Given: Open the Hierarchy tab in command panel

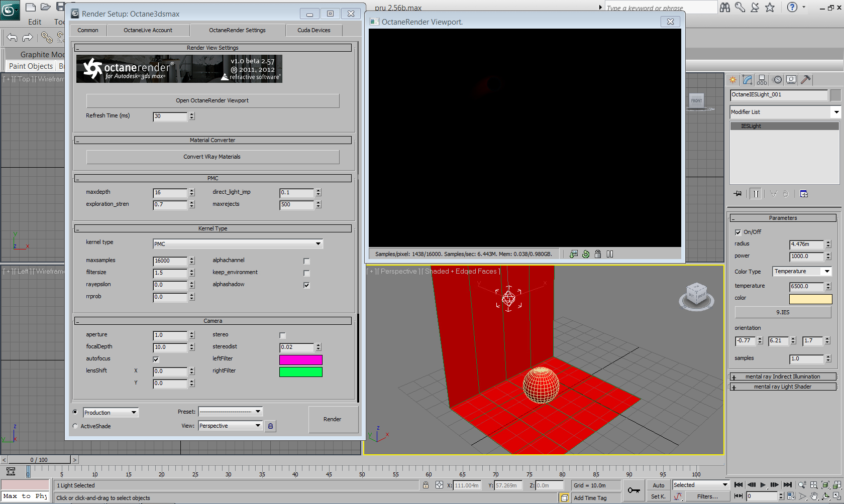Looking at the screenshot, I should click(x=762, y=80).
